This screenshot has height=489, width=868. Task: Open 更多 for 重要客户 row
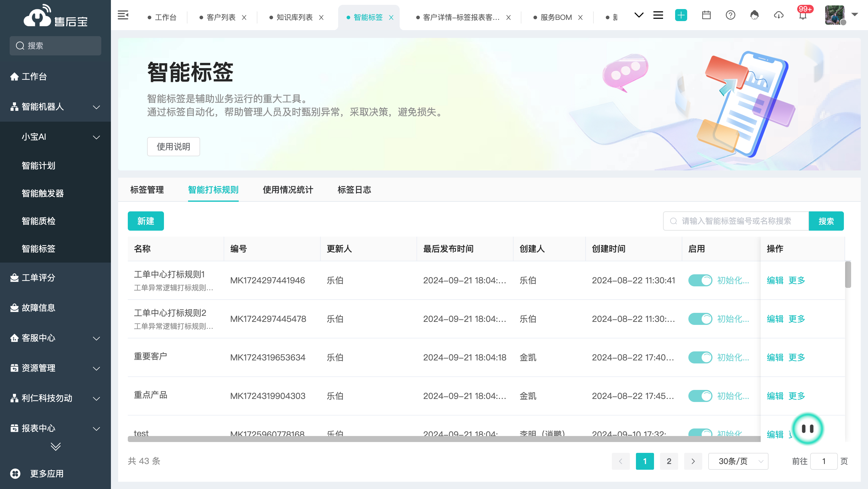coord(797,357)
